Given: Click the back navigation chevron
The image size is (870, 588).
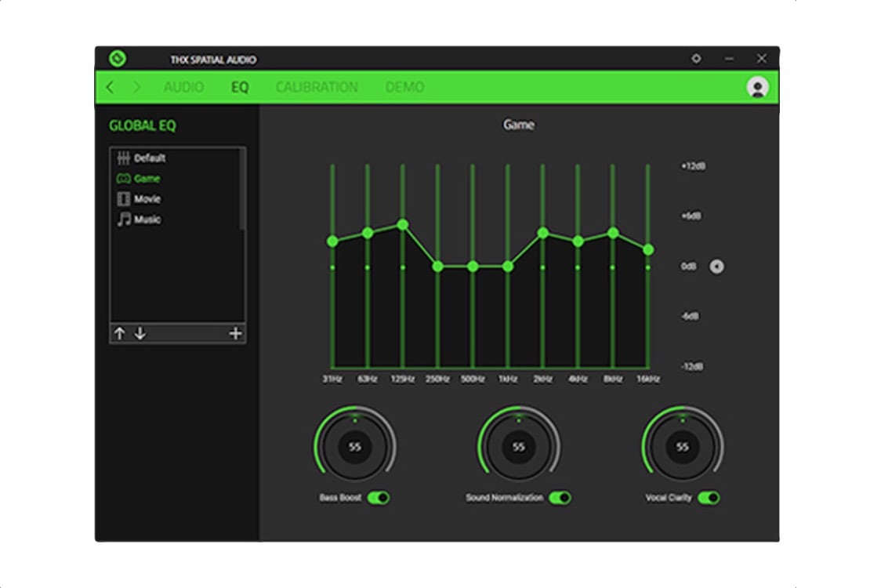Looking at the screenshot, I should coord(110,88).
